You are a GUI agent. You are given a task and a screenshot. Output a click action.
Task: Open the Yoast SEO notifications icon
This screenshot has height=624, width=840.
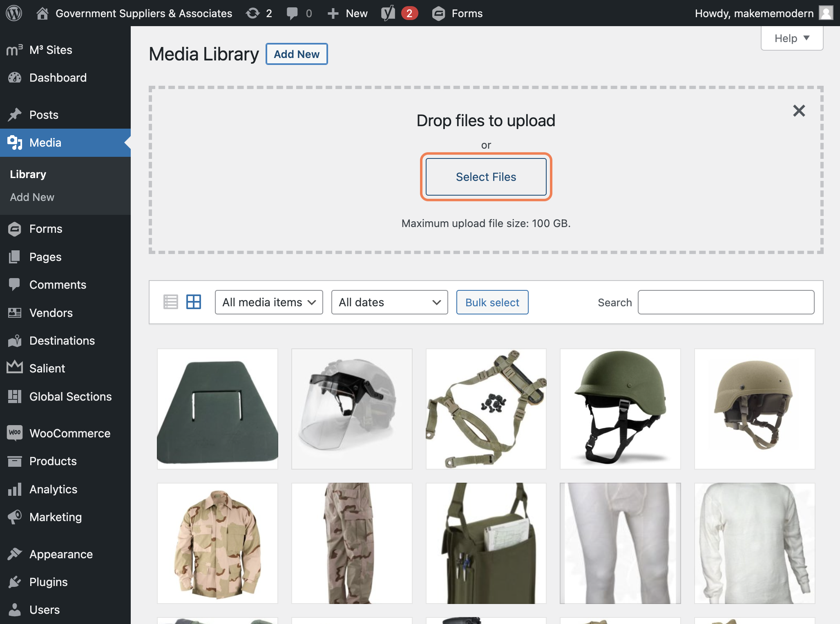point(399,13)
